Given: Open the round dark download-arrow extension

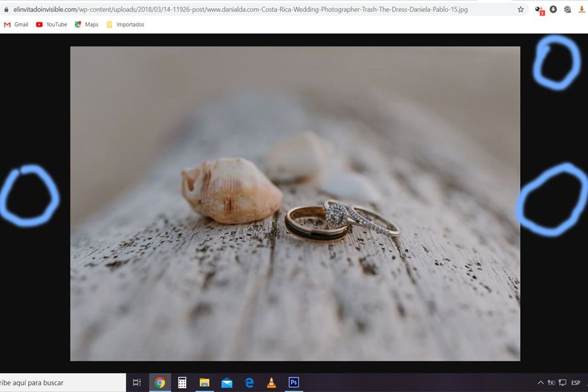Looking at the screenshot, I should click(x=553, y=9).
